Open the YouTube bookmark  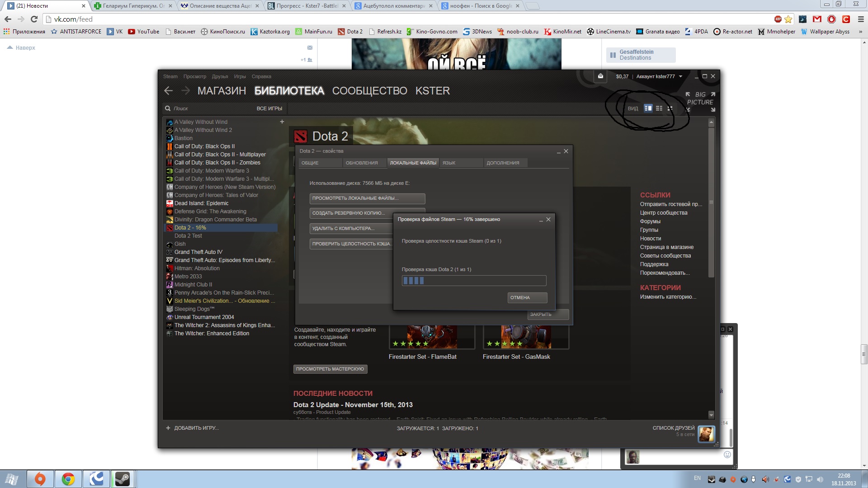[144, 32]
